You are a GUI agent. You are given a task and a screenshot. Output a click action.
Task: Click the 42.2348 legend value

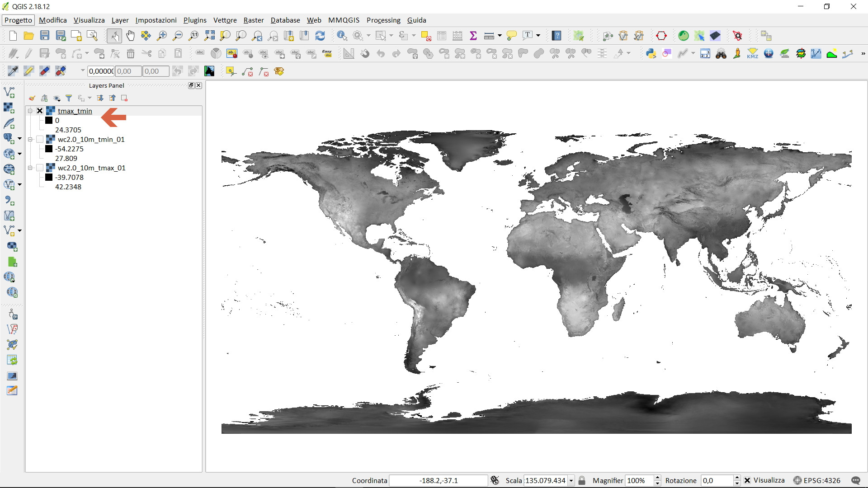[68, 187]
